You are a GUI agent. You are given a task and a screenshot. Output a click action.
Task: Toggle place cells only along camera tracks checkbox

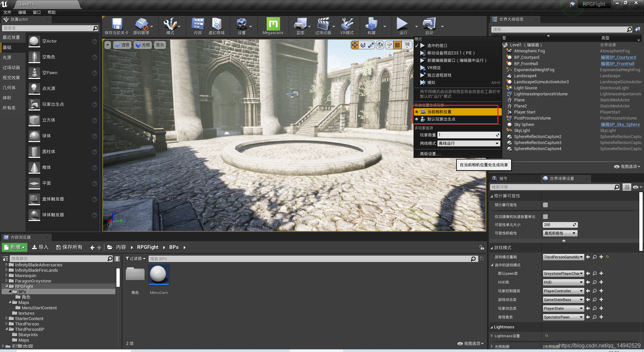coord(545,217)
